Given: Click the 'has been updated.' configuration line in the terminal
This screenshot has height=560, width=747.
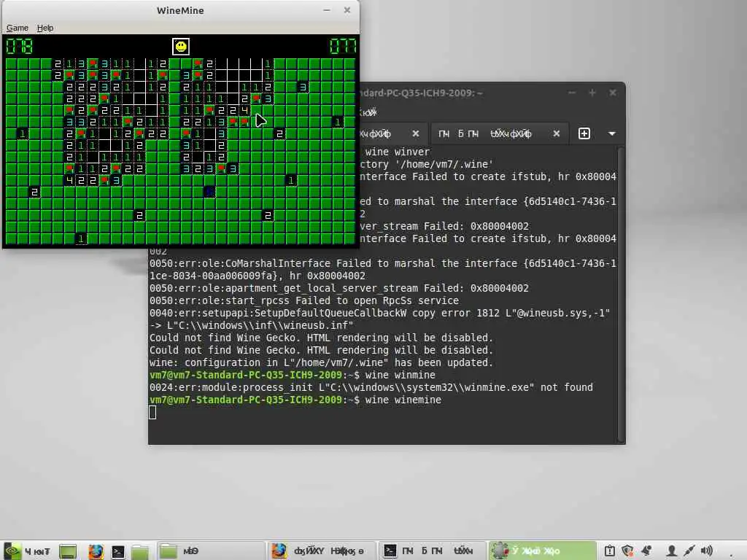Looking at the screenshot, I should click(321, 363).
